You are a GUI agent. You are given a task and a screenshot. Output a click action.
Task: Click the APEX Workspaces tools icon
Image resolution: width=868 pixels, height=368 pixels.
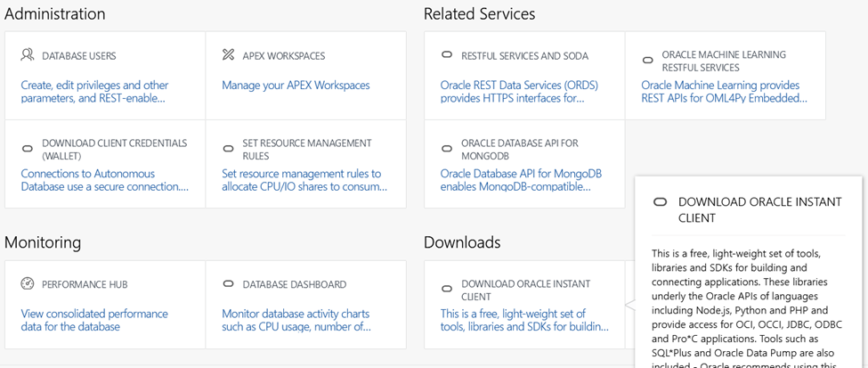pos(228,54)
